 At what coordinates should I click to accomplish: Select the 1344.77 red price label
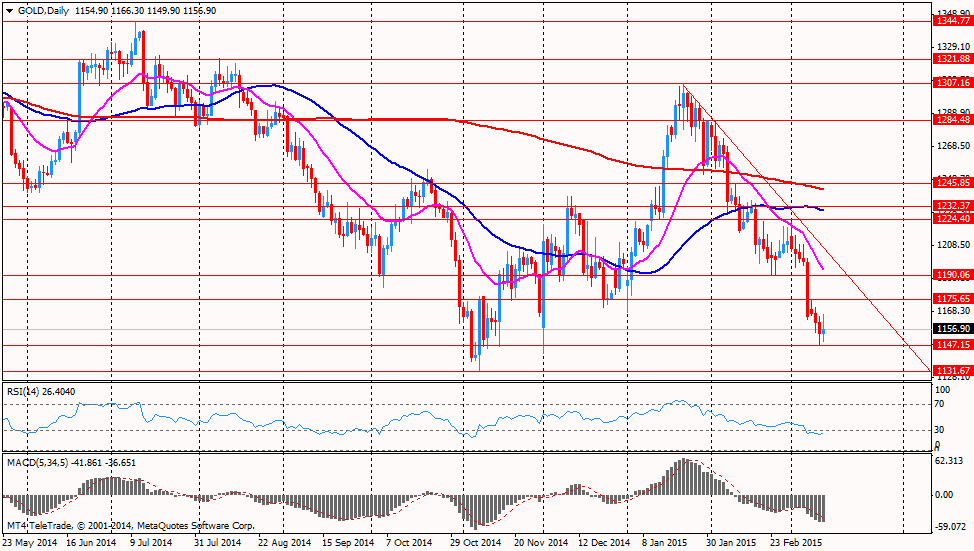tap(953, 21)
